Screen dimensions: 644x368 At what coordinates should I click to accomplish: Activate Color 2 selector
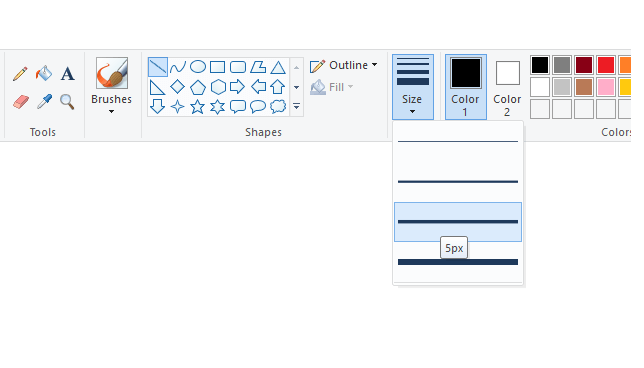click(507, 87)
